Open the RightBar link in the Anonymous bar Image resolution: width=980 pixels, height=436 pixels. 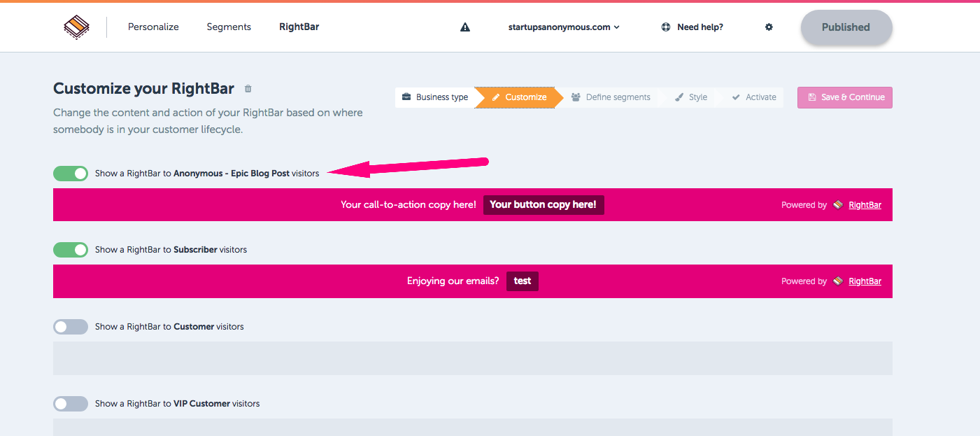(865, 205)
